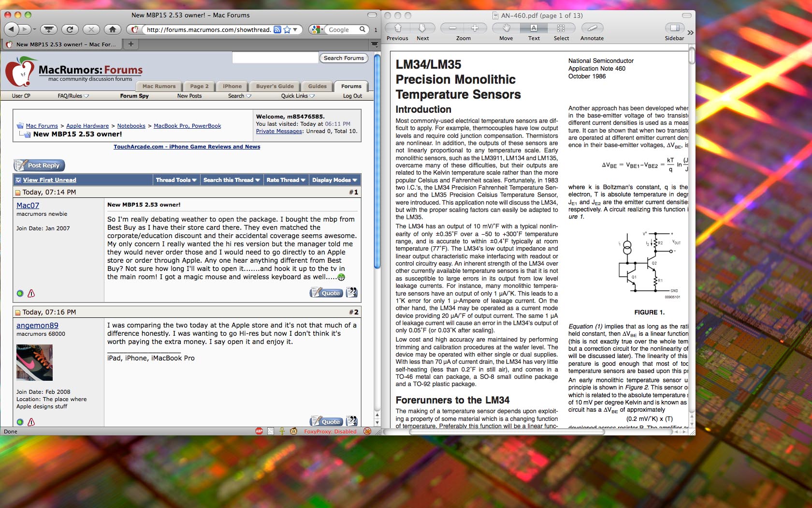Open the Google search engine selector dropdown

coord(317,30)
